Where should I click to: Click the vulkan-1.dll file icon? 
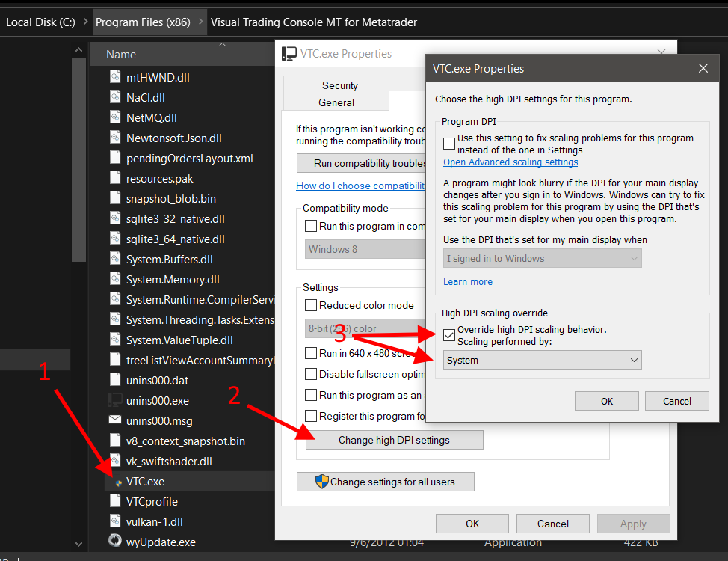pyautogui.click(x=114, y=521)
